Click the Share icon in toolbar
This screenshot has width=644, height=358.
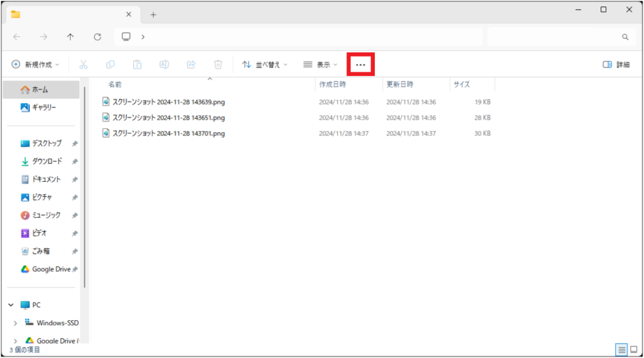coord(191,64)
